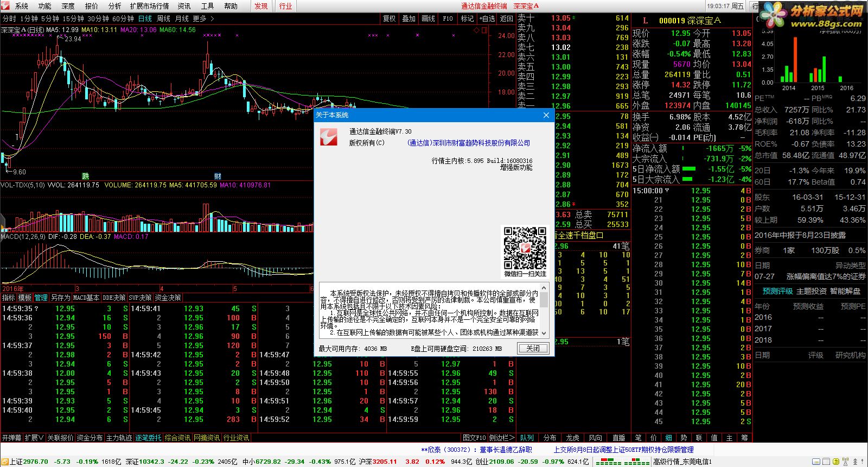Open the 报价 menu
This screenshot has height=467, width=868.
pos(92,6)
